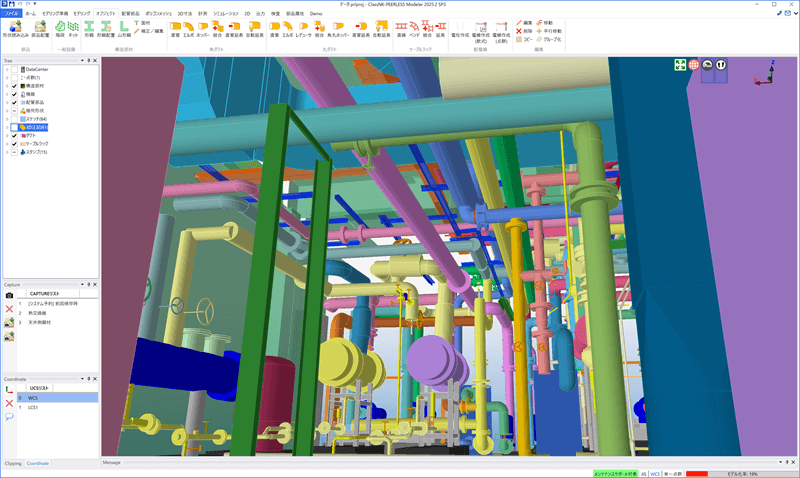Expand the 配管部品 tree node
Screen dimensions: 800x478
(x=6, y=102)
